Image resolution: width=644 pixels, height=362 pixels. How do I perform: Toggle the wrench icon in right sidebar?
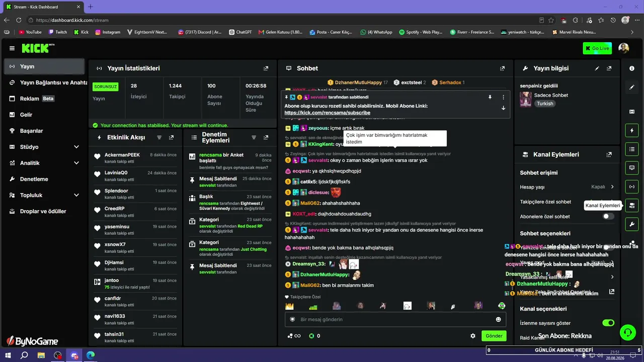[632, 224]
